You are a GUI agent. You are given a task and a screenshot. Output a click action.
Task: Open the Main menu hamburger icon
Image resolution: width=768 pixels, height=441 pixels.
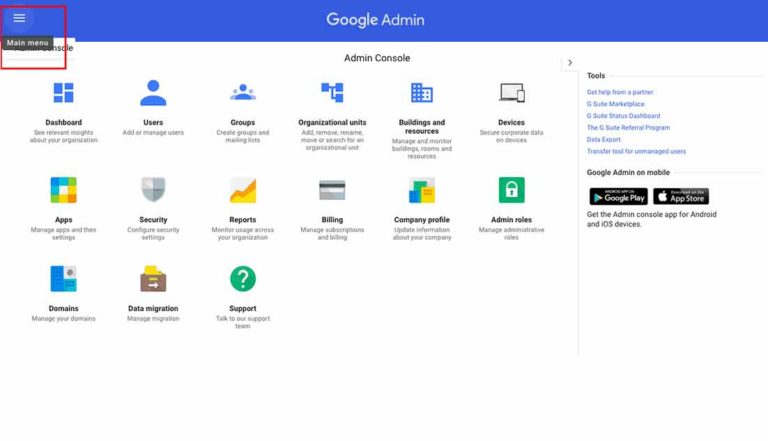(x=19, y=18)
